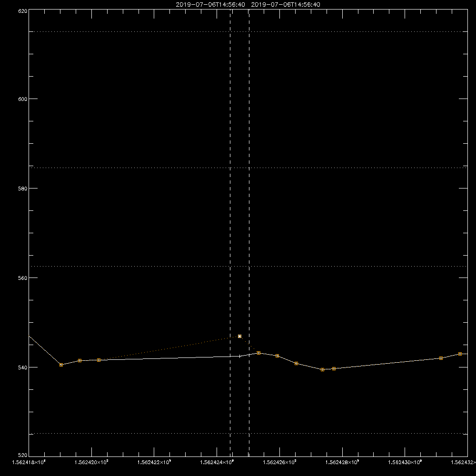Click the x-axis label 1.562426×10⁹
This screenshot has height=476, width=476.
pos(279,462)
